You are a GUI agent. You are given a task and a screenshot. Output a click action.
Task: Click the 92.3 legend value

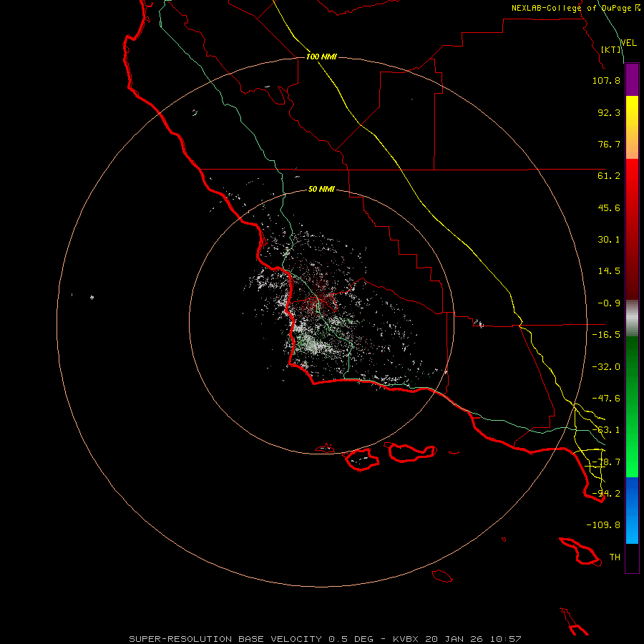pyautogui.click(x=609, y=112)
